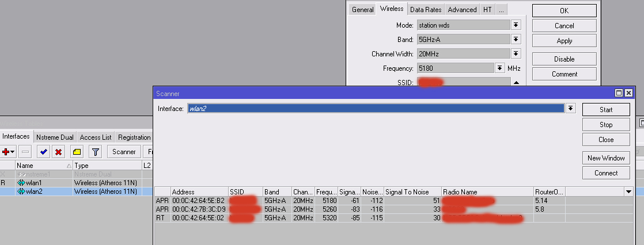
Task: Click the Band field showing 5GHz-A
Action: point(464,40)
